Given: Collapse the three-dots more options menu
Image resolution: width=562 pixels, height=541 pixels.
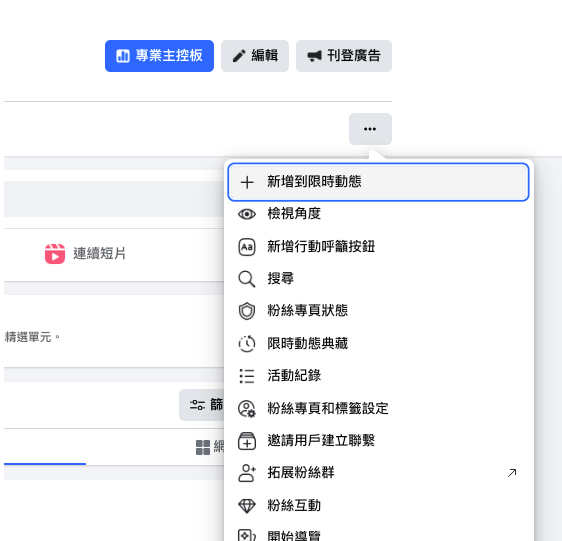Looking at the screenshot, I should (370, 129).
